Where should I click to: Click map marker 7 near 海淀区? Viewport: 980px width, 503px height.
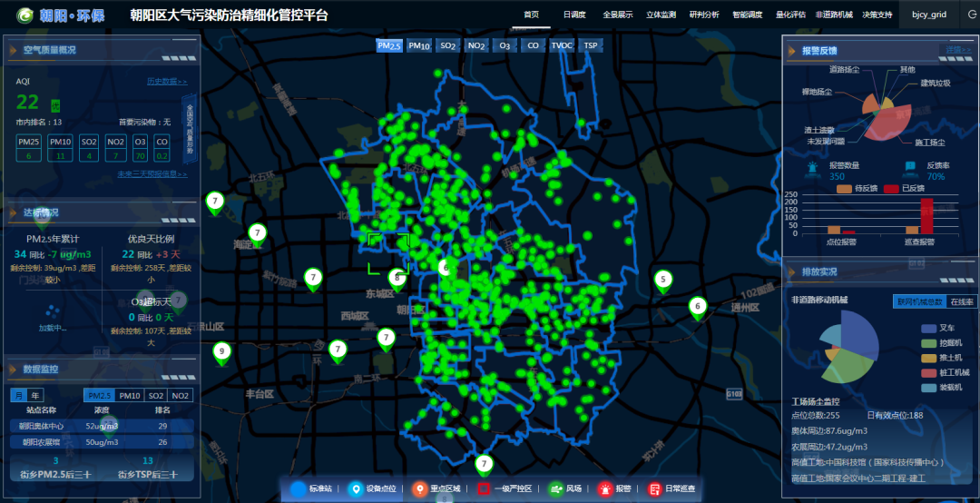257,235
